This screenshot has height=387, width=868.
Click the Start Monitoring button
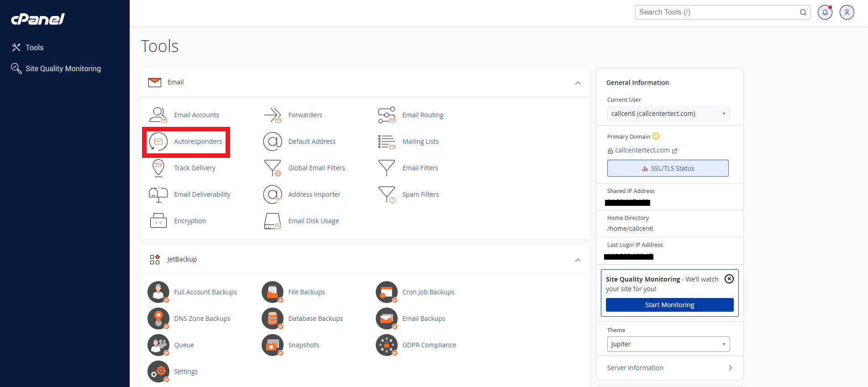point(669,305)
